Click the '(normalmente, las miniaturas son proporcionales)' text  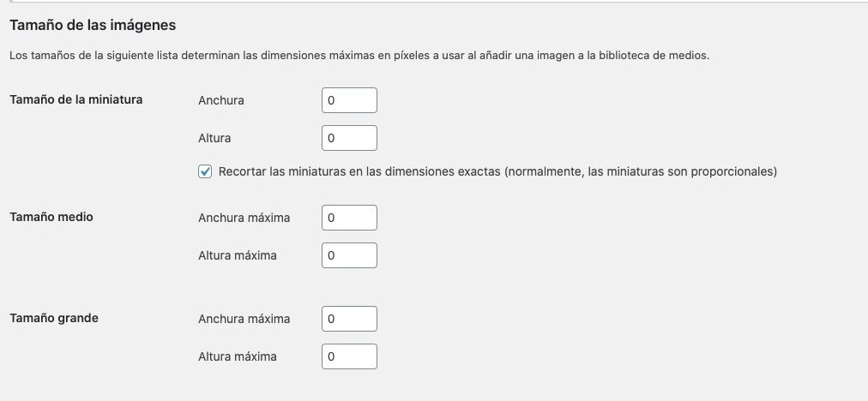coord(641,171)
